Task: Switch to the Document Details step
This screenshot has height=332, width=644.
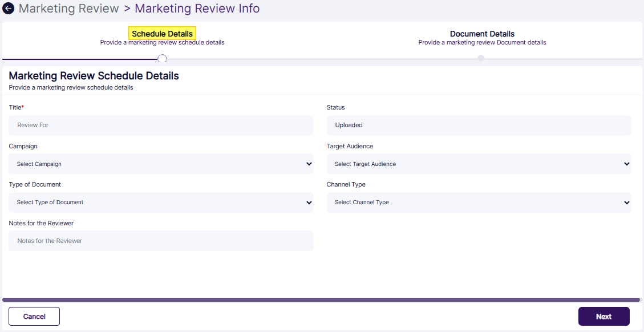Action: (482, 34)
